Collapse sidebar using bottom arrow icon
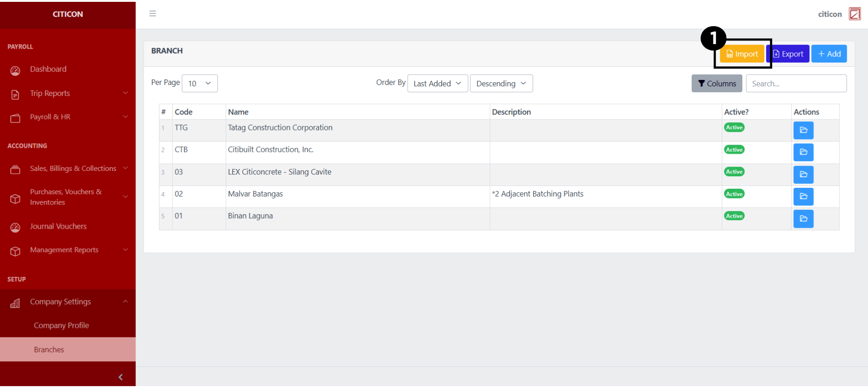Image resolution: width=868 pixels, height=388 pixels. coord(121,377)
